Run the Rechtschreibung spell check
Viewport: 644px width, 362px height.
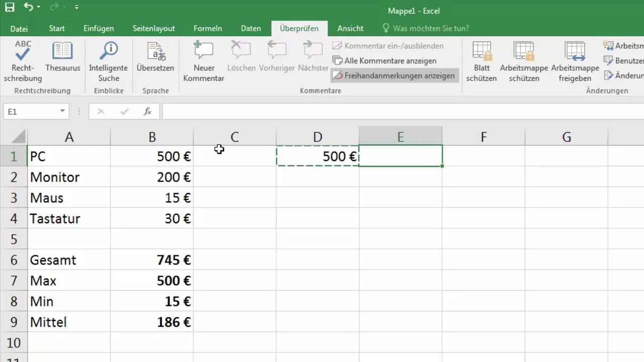(x=23, y=62)
